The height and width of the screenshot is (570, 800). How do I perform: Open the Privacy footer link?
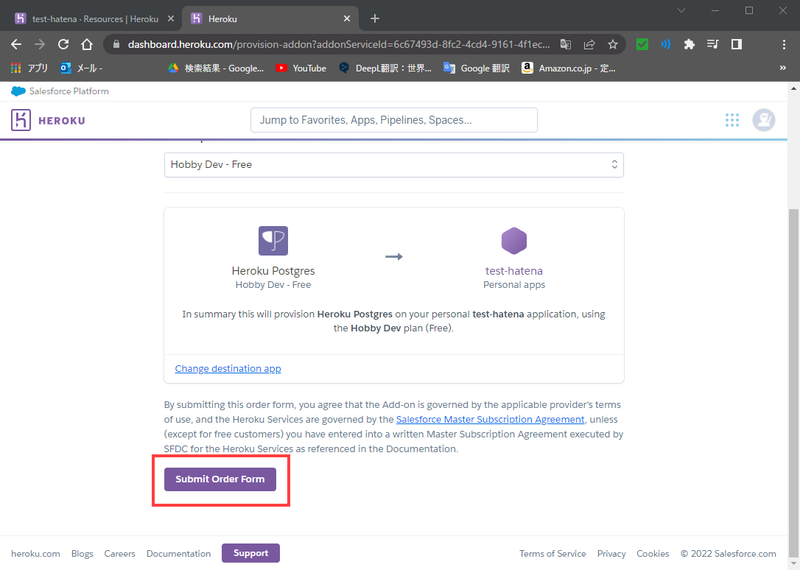pos(611,554)
